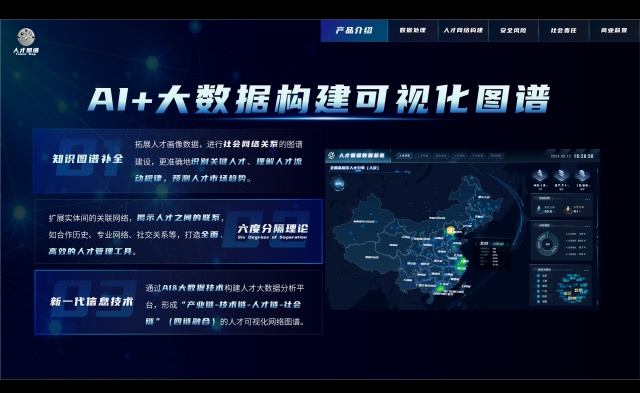Viewport: 640px width, 393px height.
Task: Open the last navigation tab 商业前景
Action: click(x=614, y=31)
